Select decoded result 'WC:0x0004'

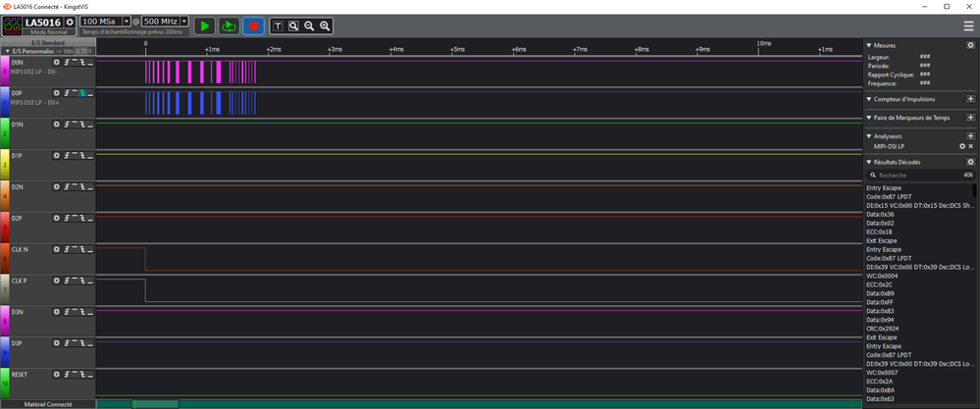[882, 276]
